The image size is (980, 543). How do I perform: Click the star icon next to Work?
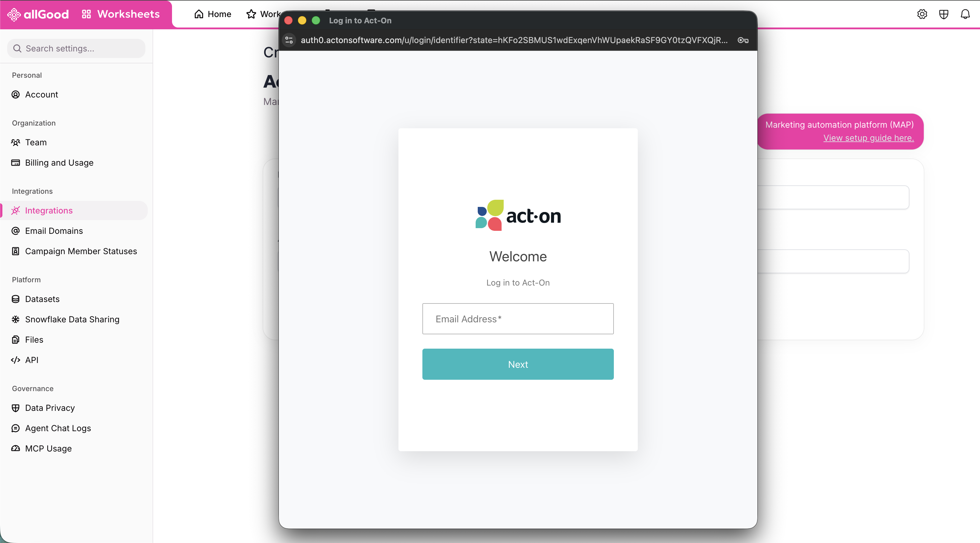[x=251, y=14]
